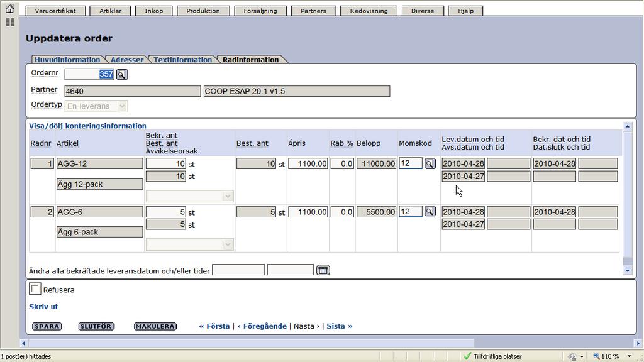Open the status bar security icon menu

(575, 356)
